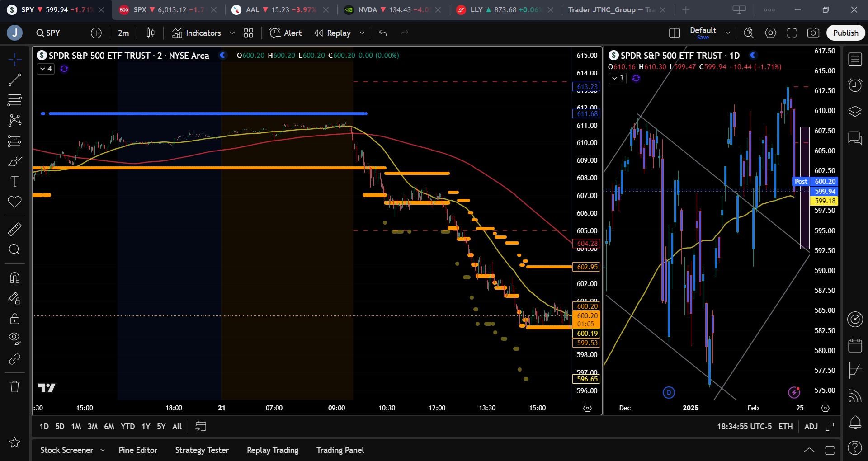Save the Default layout

pyautogui.click(x=703, y=38)
